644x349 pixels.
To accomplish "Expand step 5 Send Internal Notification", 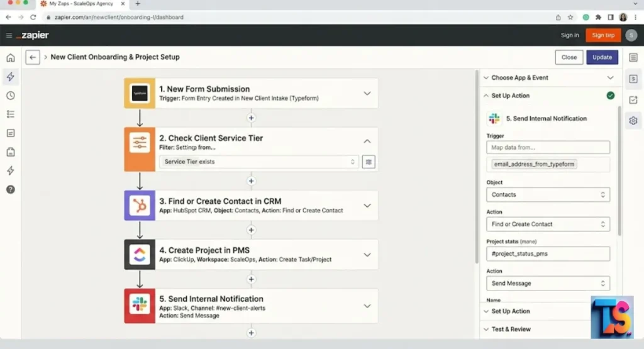I will pyautogui.click(x=367, y=306).
